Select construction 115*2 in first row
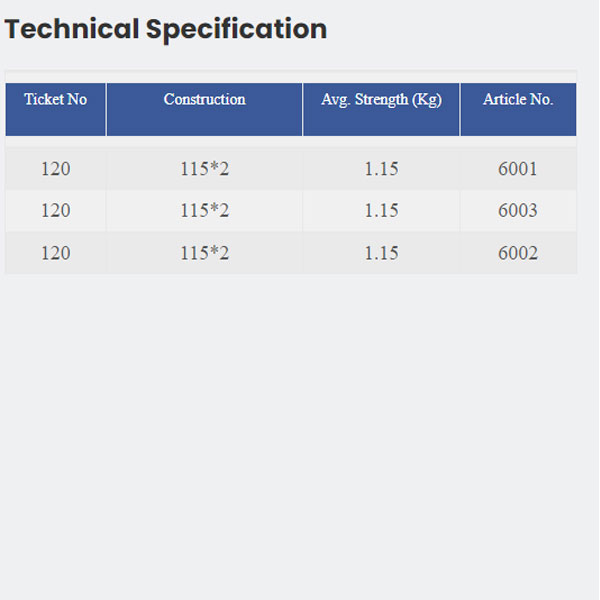The width and height of the screenshot is (600, 600). [204, 169]
